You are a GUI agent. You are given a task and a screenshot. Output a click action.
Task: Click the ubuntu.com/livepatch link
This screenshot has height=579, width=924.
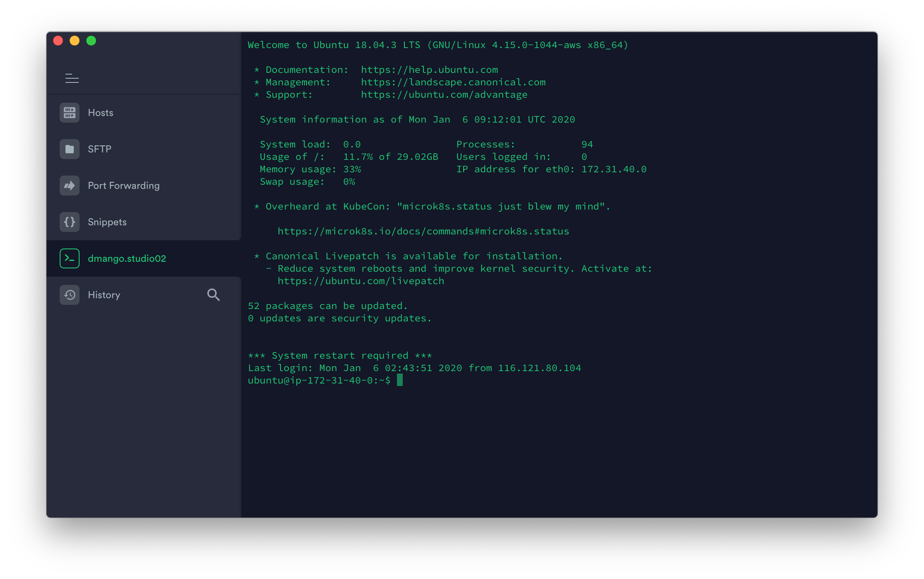[x=360, y=281]
